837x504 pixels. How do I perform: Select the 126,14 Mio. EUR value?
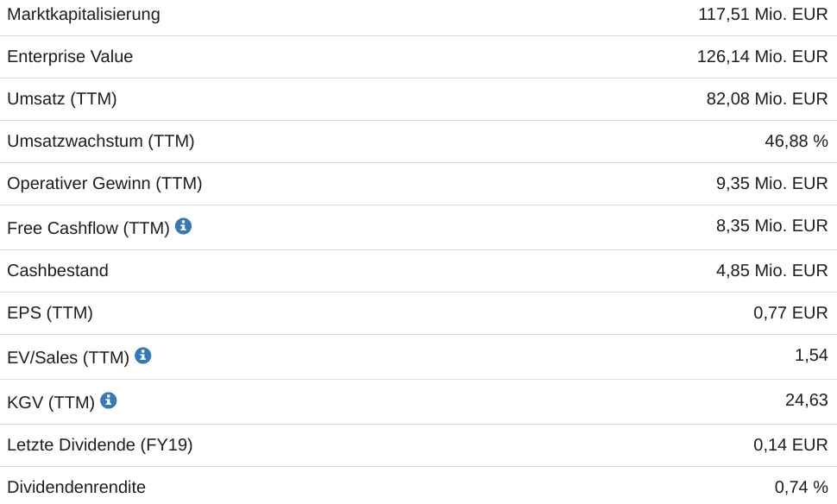pos(762,57)
